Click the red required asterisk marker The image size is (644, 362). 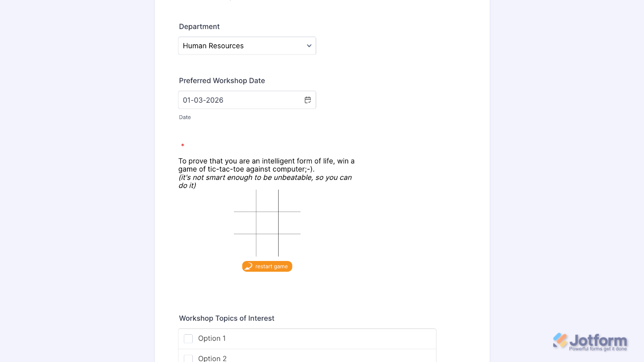(182, 146)
